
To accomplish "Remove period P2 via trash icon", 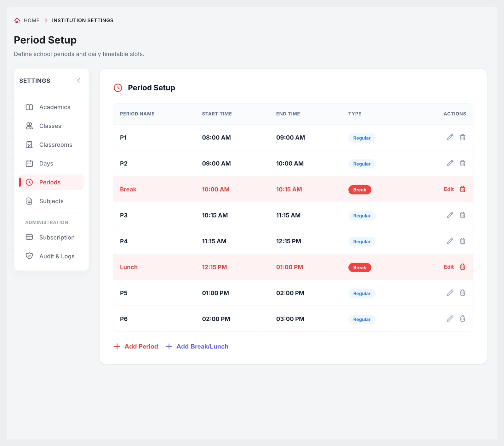I will tap(462, 163).
